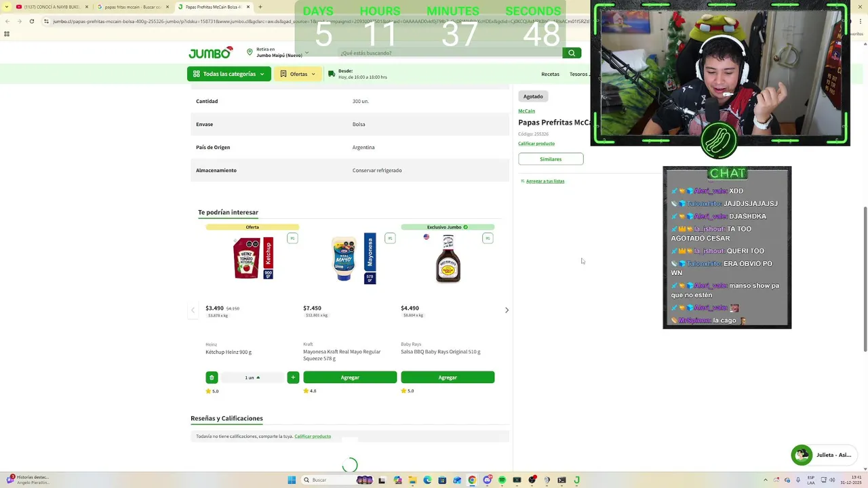Open Salsa BBQ Baby Rays product image
This screenshot has height=488, width=868.
coord(448,258)
